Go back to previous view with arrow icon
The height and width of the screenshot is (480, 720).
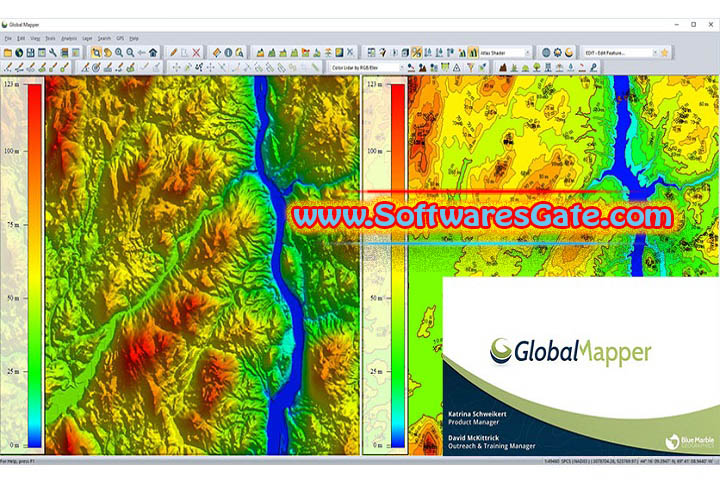tap(142, 53)
